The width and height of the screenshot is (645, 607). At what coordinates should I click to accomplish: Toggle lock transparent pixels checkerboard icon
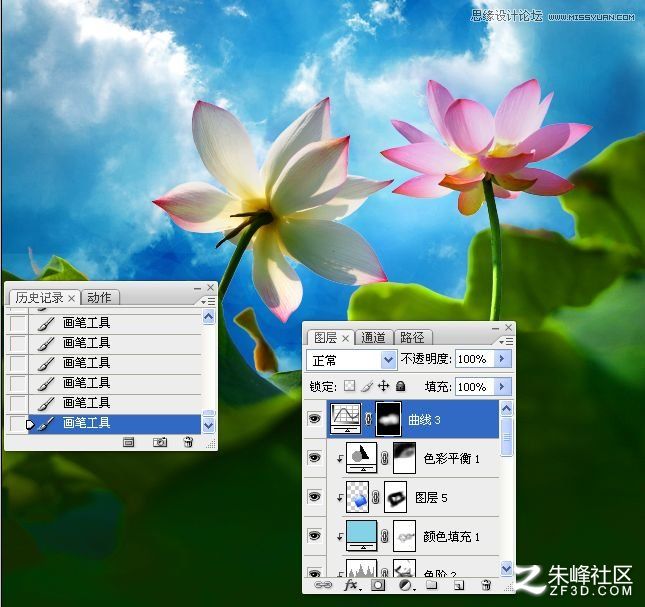pos(349,386)
